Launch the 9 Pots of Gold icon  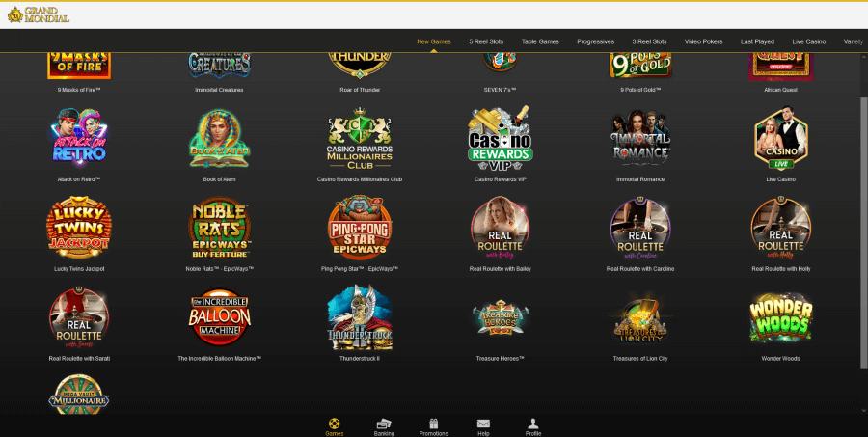[x=640, y=65]
